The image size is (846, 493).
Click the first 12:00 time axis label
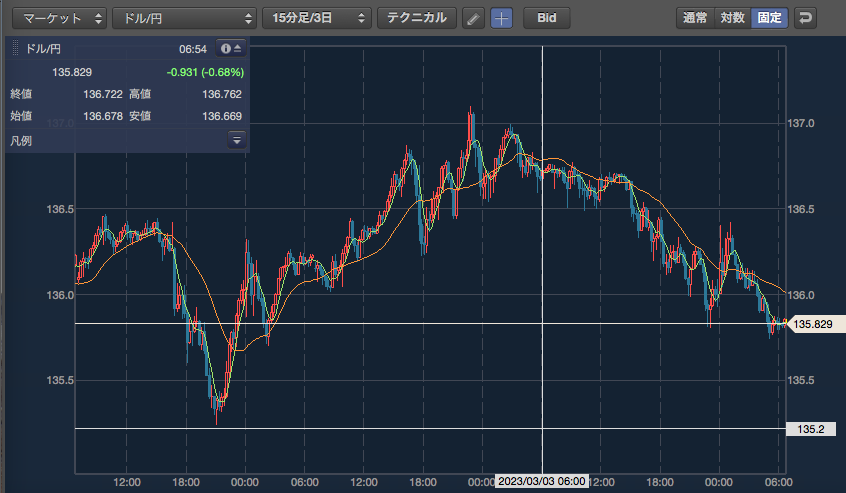coord(127,482)
